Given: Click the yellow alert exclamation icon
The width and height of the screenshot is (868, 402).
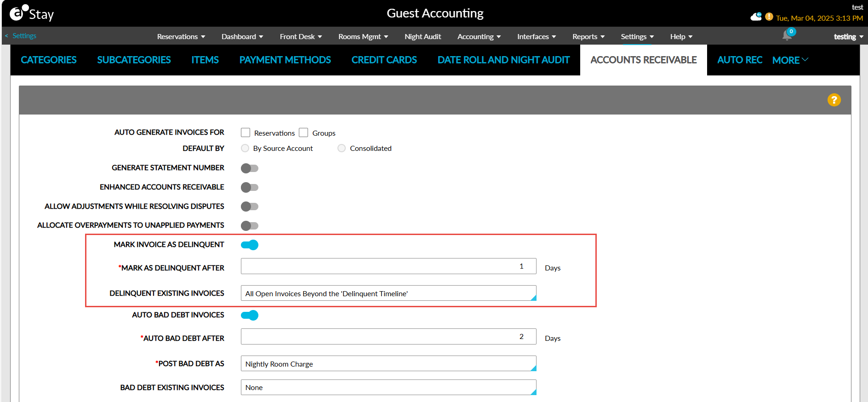Looking at the screenshot, I should pyautogui.click(x=769, y=17).
